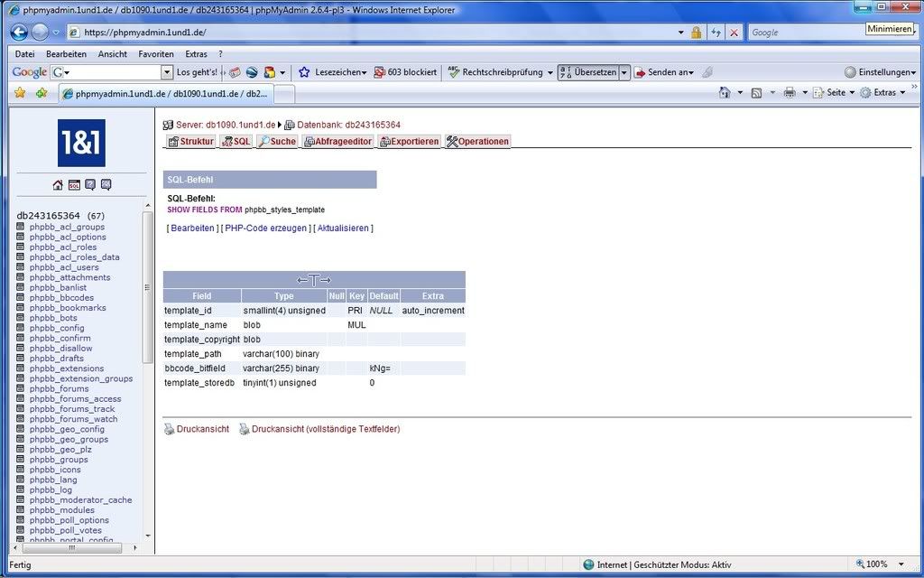Switch to the Operationen tab
The width and height of the screenshot is (924, 578).
478,142
